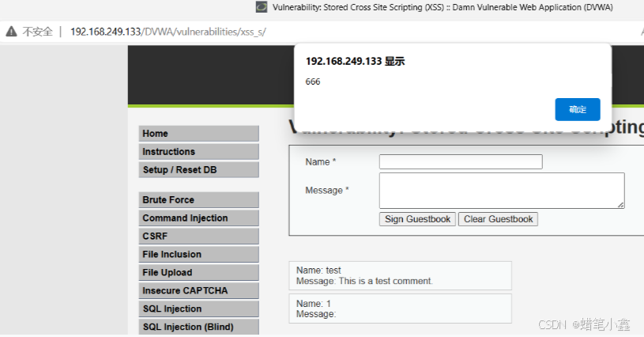Open Setup / Reset DB
644x337 pixels.
pyautogui.click(x=199, y=170)
